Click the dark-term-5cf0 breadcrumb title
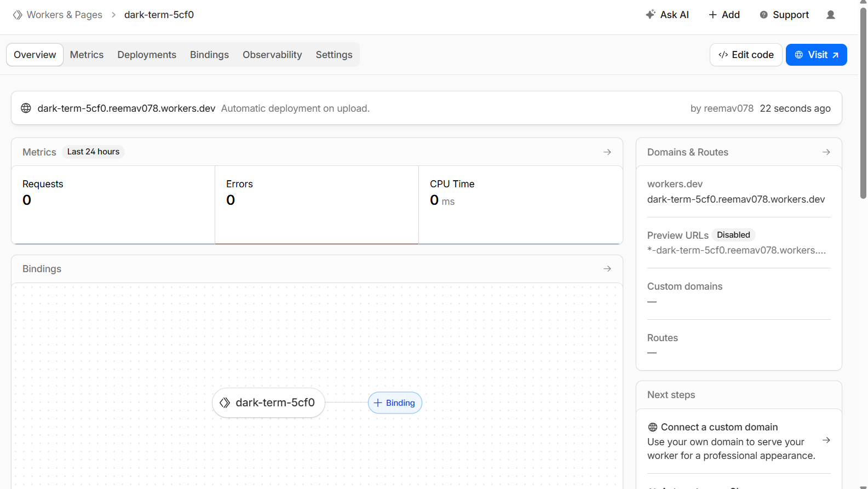 (x=159, y=15)
